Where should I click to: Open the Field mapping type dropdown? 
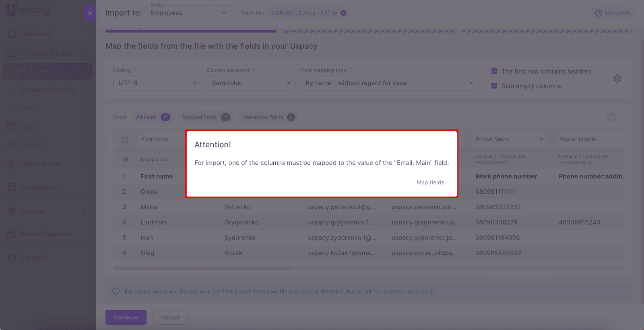[389, 83]
